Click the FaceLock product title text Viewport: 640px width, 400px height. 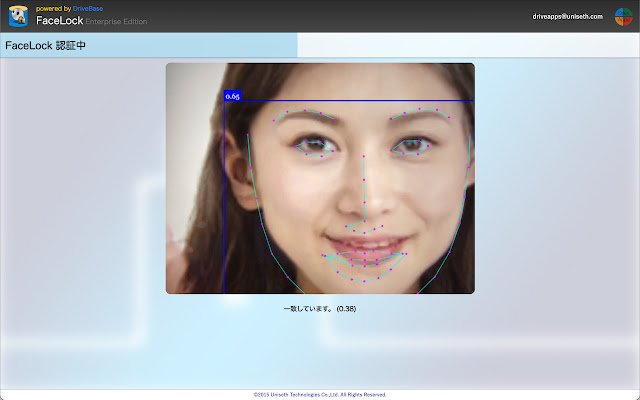(x=60, y=21)
